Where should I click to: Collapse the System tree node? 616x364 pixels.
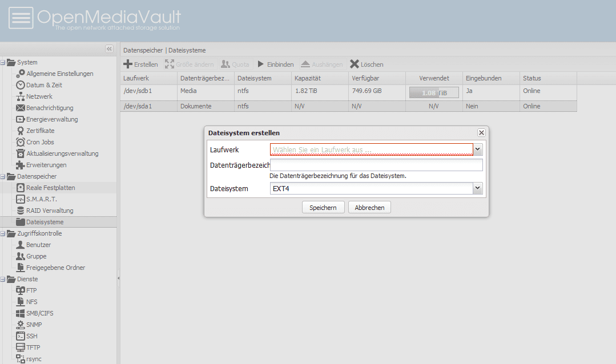tap(3, 62)
